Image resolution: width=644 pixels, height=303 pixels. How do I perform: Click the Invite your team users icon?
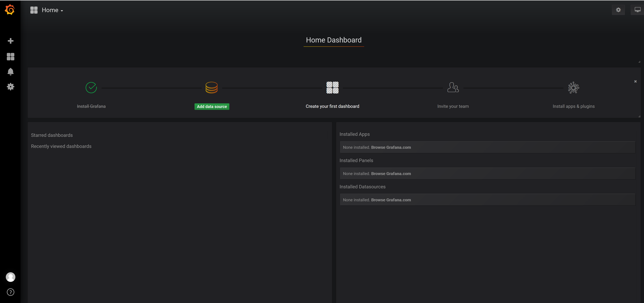[453, 88]
